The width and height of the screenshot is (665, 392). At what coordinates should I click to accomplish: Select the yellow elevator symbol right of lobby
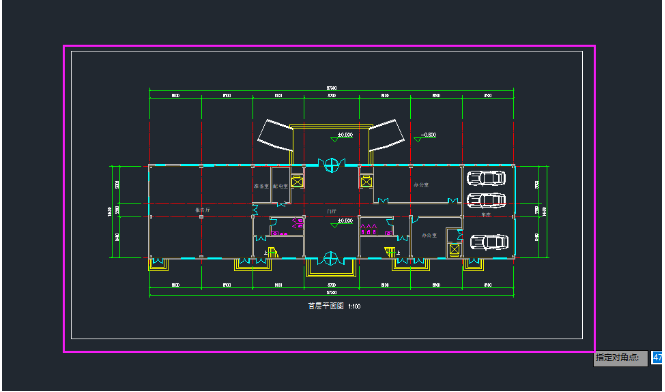(366, 182)
